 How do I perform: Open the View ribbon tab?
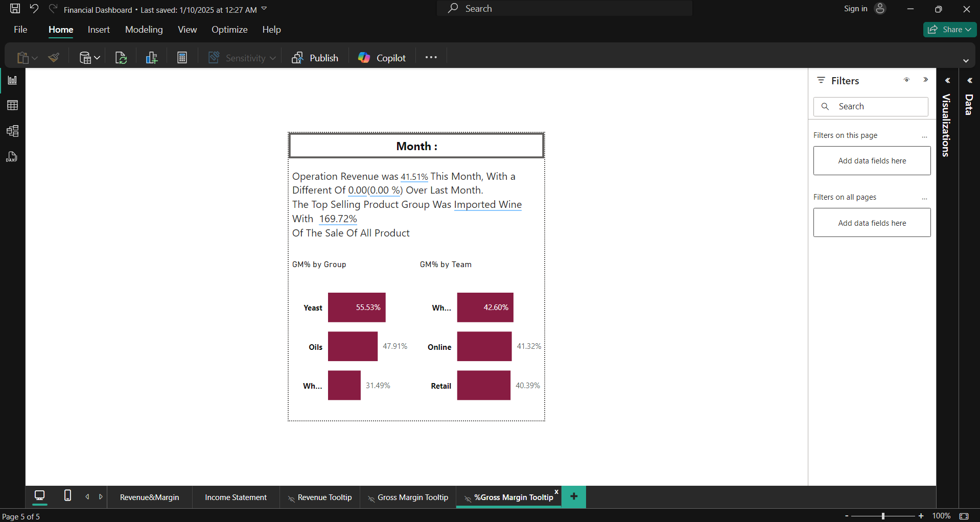187,30
